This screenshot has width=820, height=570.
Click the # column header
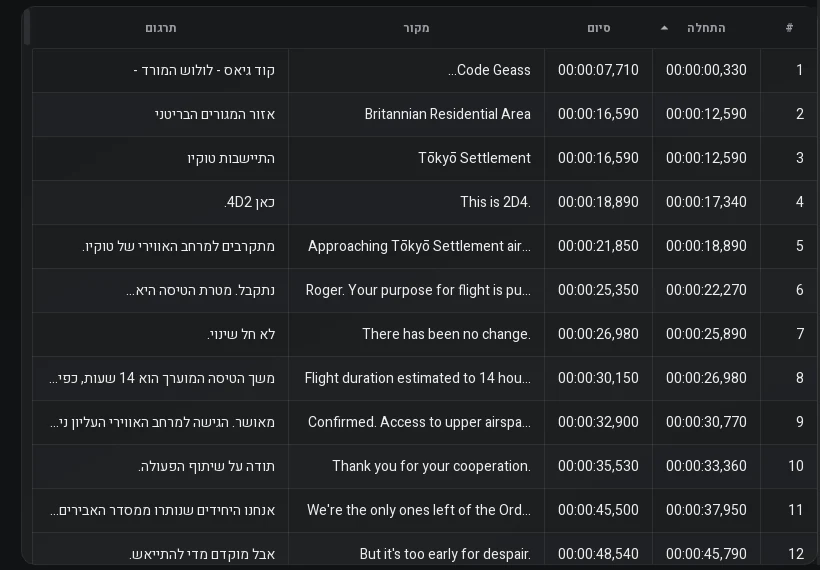tap(789, 28)
